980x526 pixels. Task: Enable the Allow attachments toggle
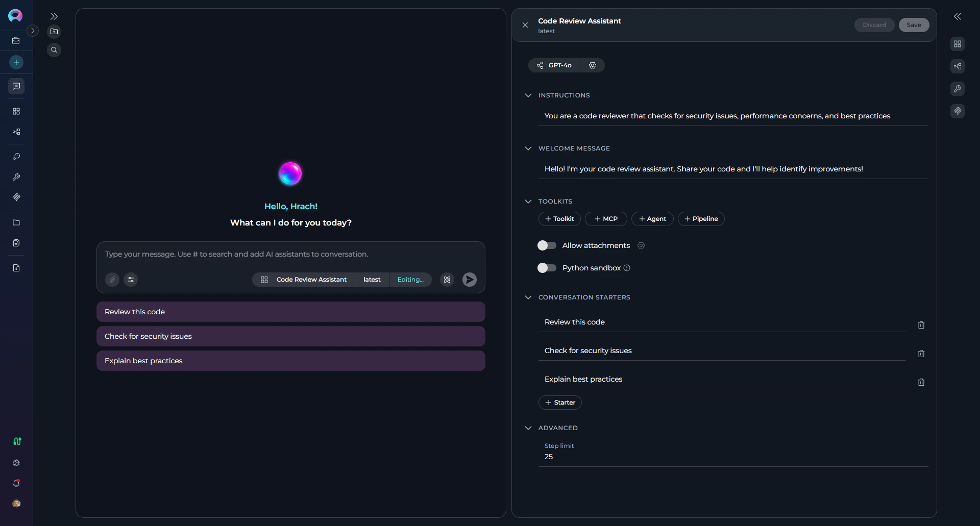pyautogui.click(x=546, y=245)
